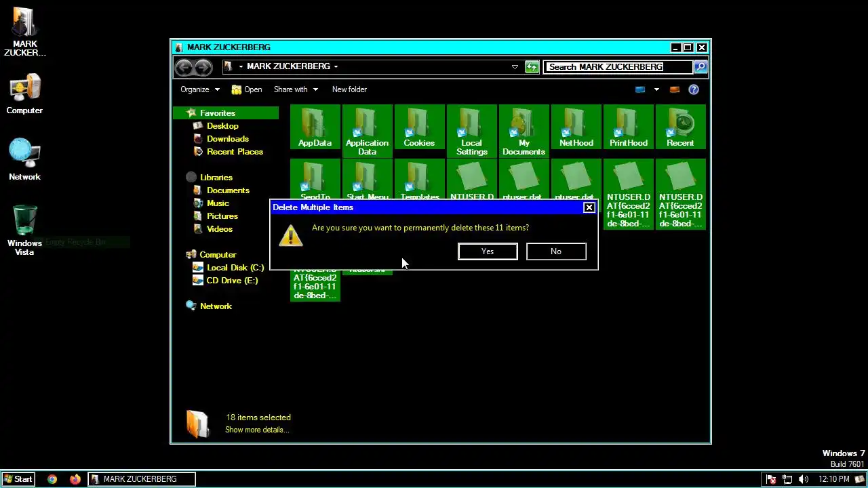Open the Start menu
This screenshot has width=868, height=488.
pos(18,479)
